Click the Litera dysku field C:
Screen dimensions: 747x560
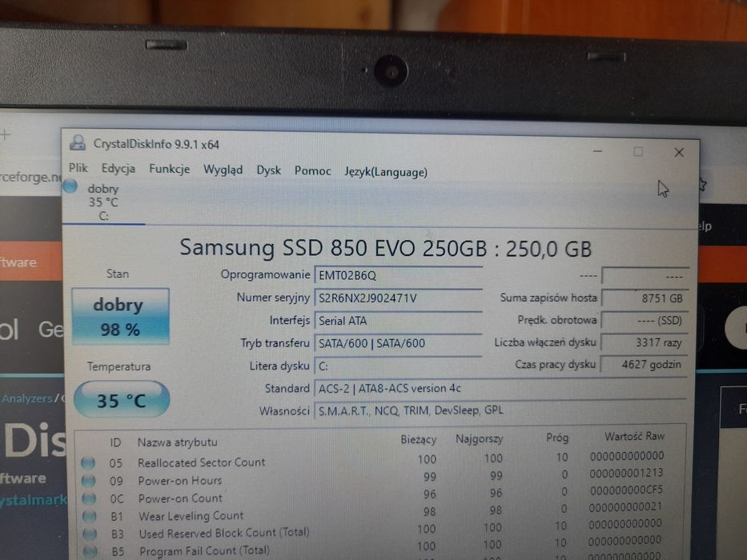tap(398, 366)
